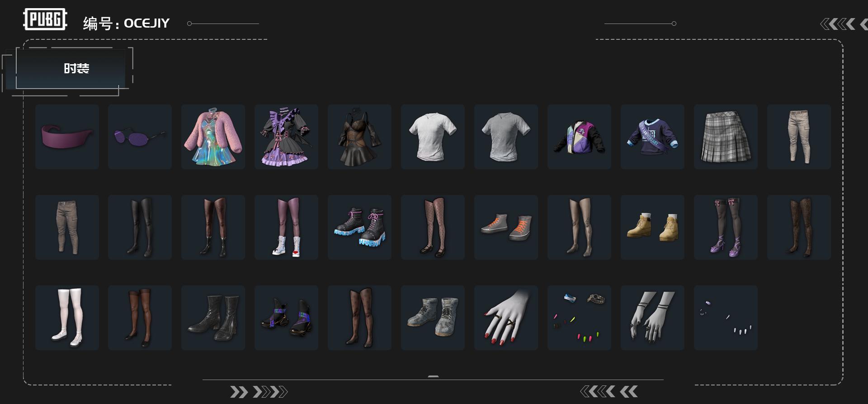Choose the pink fur jacket holographic dress
The height and width of the screenshot is (404, 868).
click(213, 137)
